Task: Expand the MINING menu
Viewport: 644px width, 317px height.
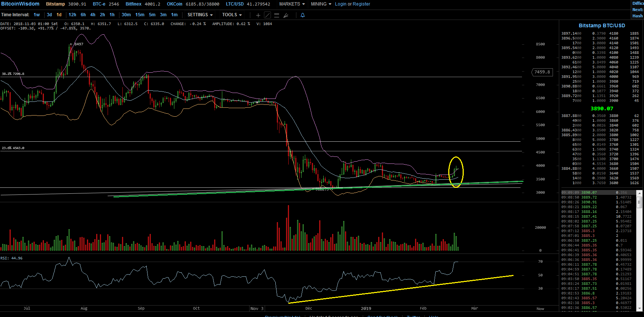Action: point(321,4)
